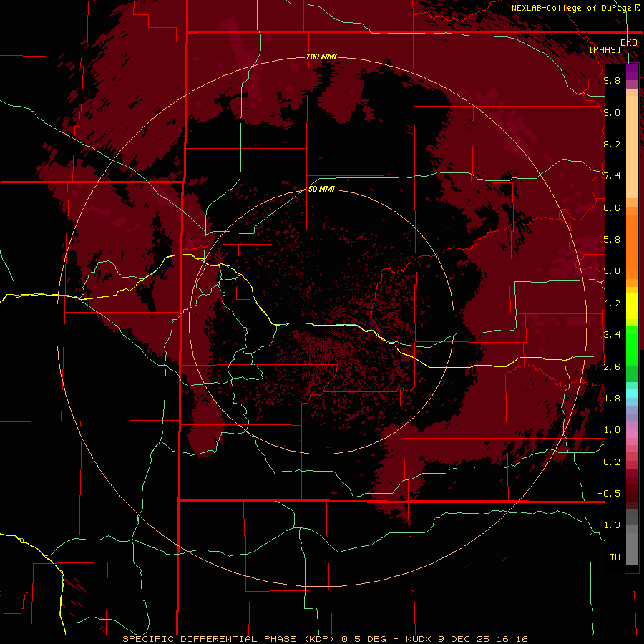
Task: Click the 4.2 scale value
Action: (x=612, y=303)
